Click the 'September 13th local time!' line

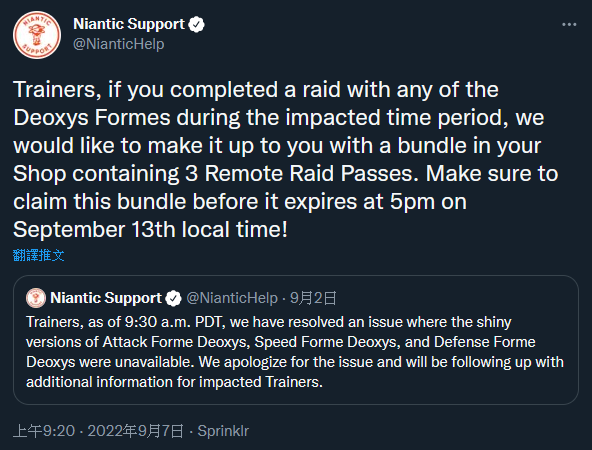[150, 229]
